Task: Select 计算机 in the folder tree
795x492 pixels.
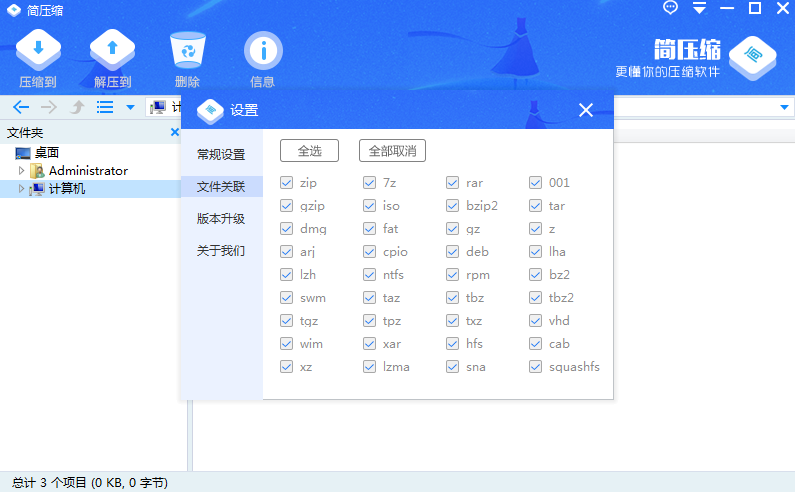Action: 67,189
